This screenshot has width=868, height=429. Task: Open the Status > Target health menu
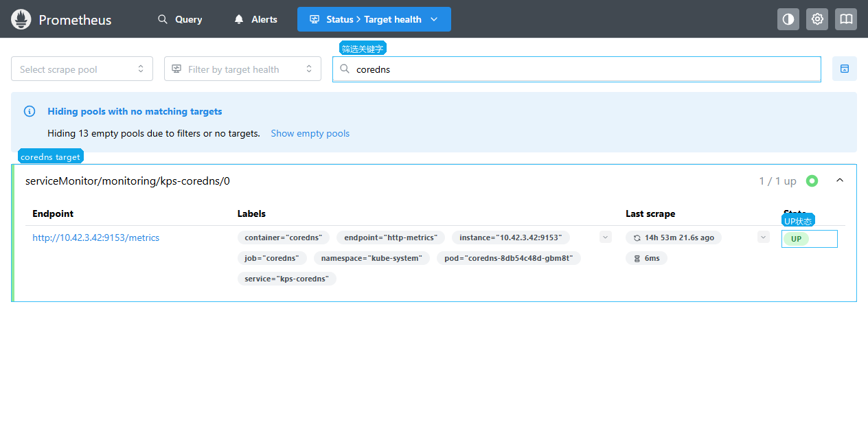pyautogui.click(x=374, y=19)
